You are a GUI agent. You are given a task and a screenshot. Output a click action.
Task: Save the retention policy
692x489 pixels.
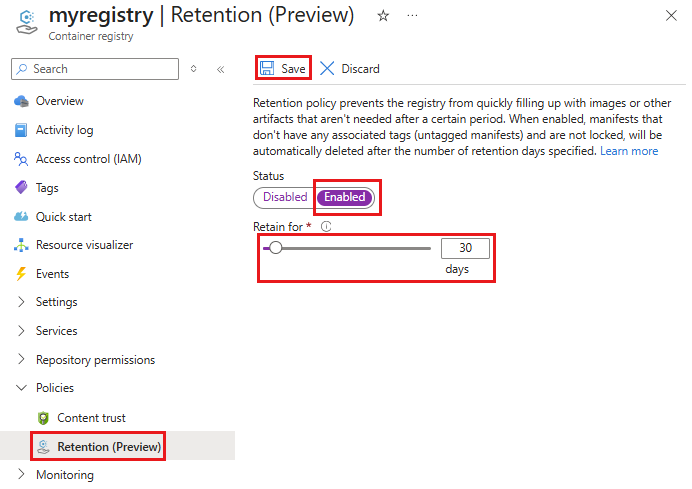click(283, 68)
